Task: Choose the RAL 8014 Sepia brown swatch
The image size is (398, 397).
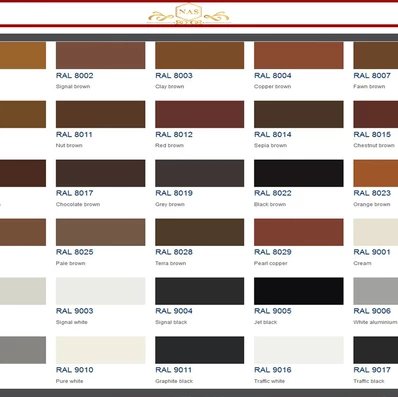Action: click(x=298, y=114)
